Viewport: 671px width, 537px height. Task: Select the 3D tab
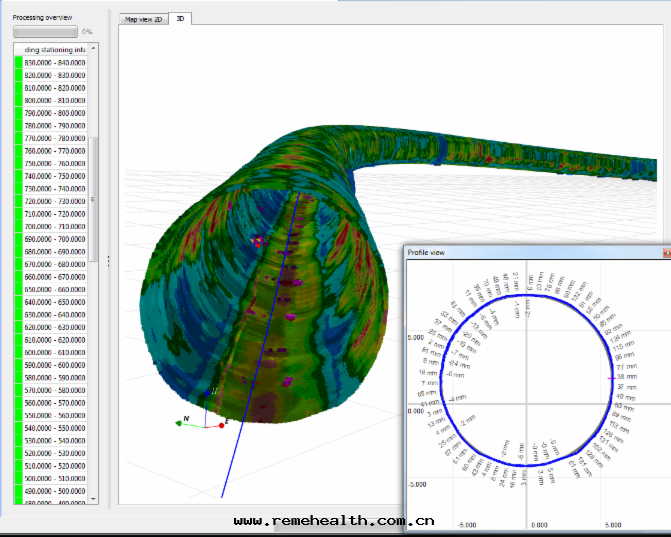coord(180,19)
